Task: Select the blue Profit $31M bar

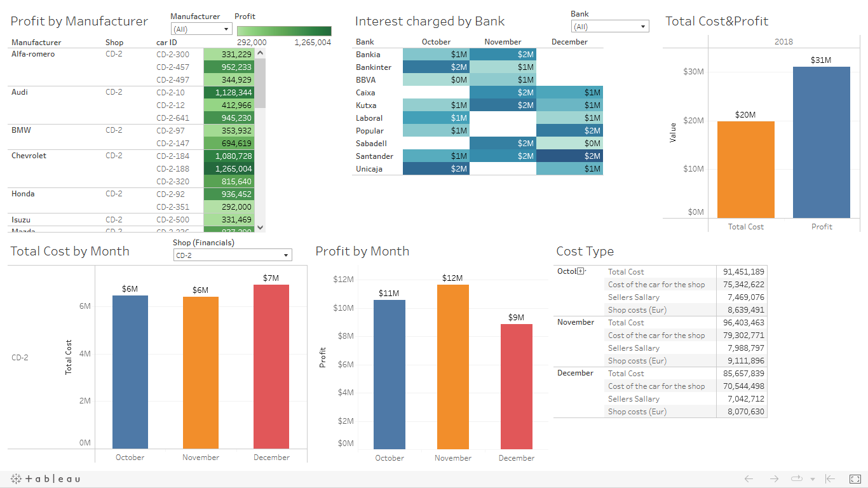Action: (822, 142)
